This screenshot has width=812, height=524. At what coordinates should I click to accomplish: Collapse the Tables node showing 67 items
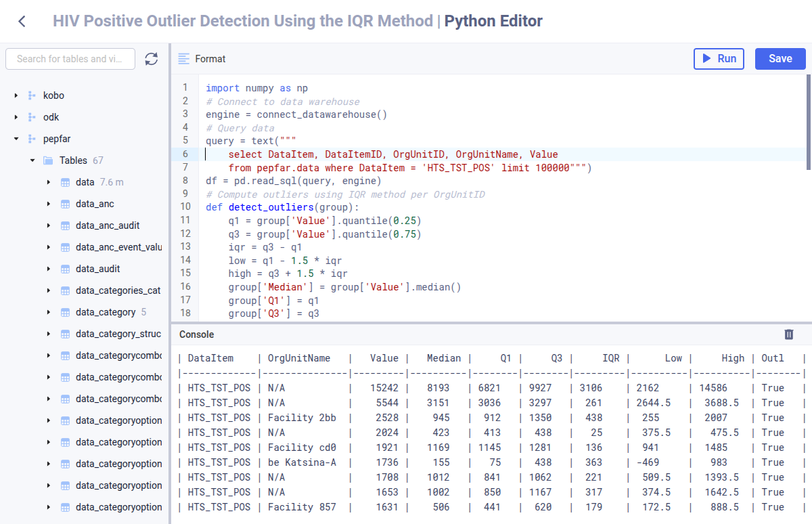pos(31,160)
